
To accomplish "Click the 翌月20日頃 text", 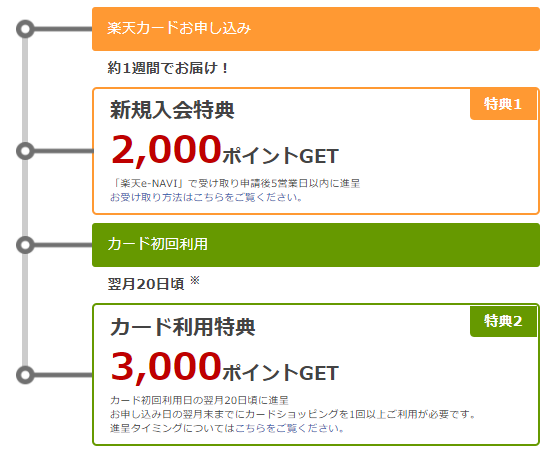I will 146,284.
